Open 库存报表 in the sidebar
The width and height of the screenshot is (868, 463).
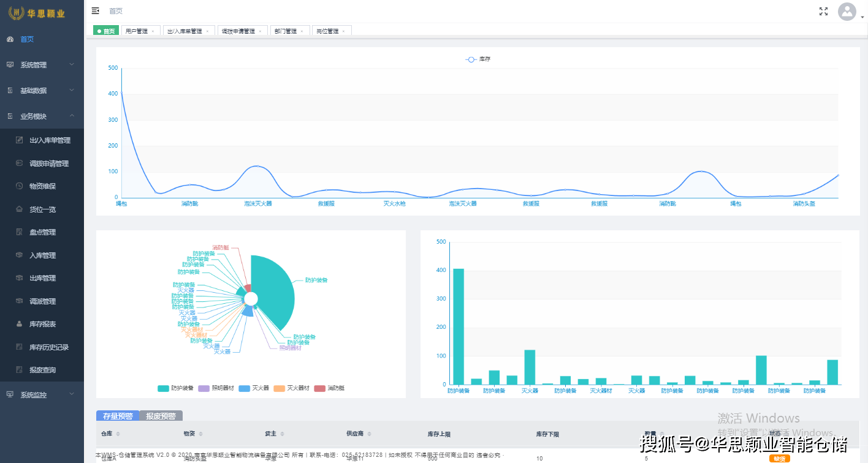click(x=42, y=324)
